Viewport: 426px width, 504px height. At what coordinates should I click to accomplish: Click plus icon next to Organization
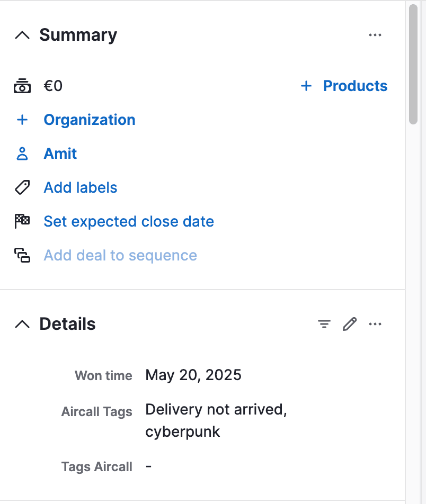click(x=22, y=120)
